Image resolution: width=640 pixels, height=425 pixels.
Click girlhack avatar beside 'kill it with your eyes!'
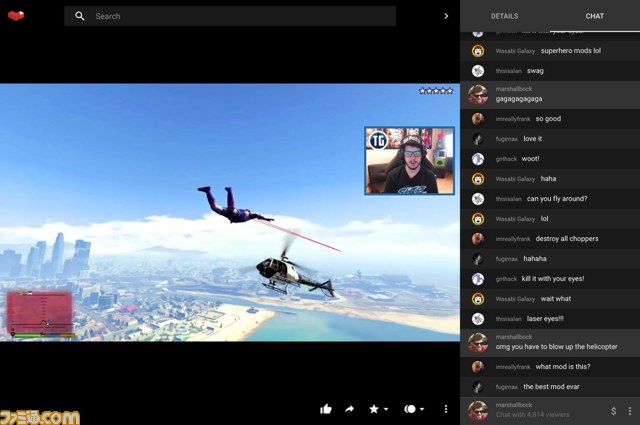point(478,279)
